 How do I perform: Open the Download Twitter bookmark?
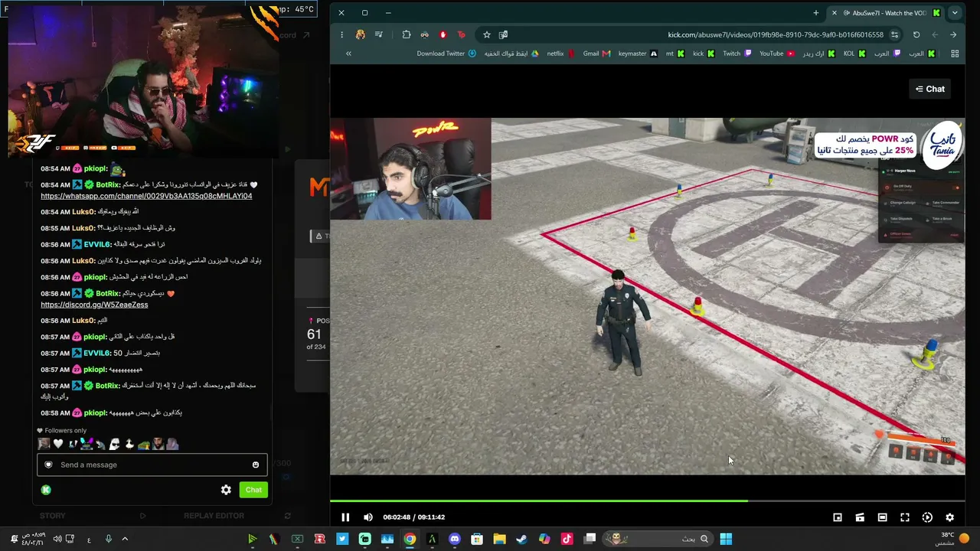(446, 54)
